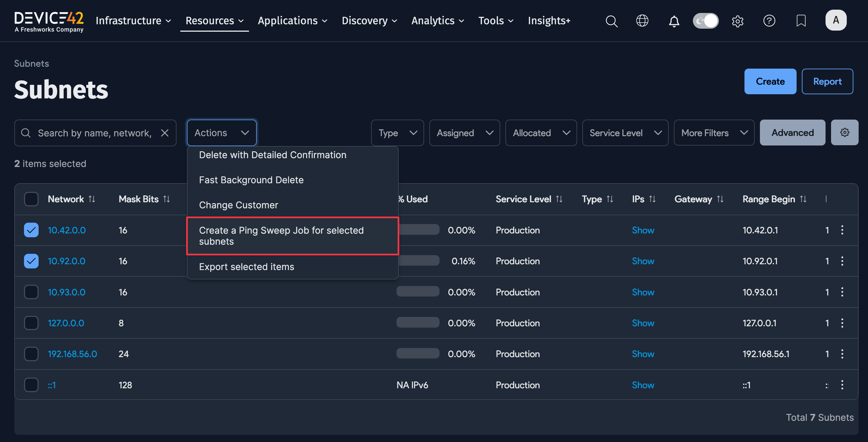Click the globe language icon
The height and width of the screenshot is (442, 868).
pos(642,21)
